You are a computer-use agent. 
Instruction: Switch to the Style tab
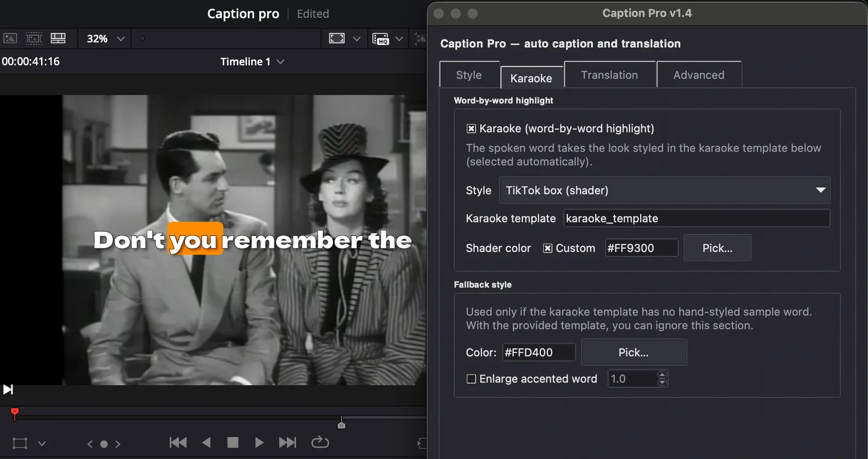[x=469, y=75]
